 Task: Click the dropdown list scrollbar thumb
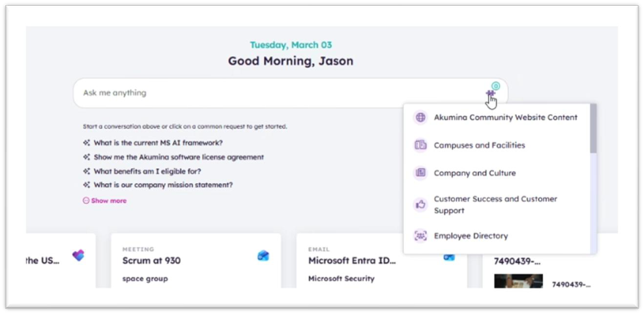pyautogui.click(x=593, y=128)
